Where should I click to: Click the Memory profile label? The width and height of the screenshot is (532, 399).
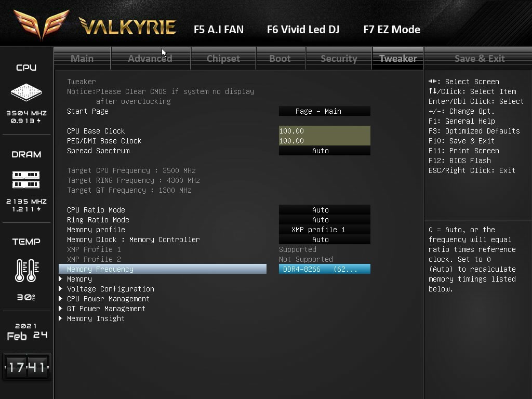click(96, 230)
